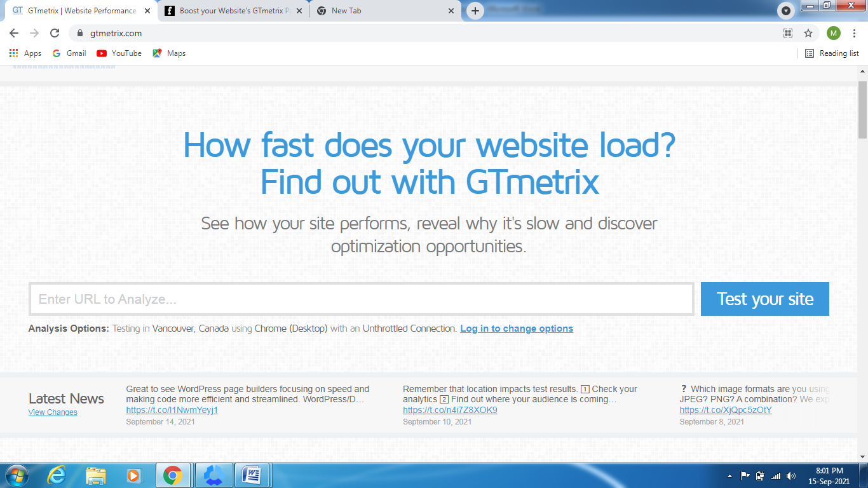Close the New Tab tab
Image resolution: width=868 pixels, height=488 pixels.
coord(451,11)
